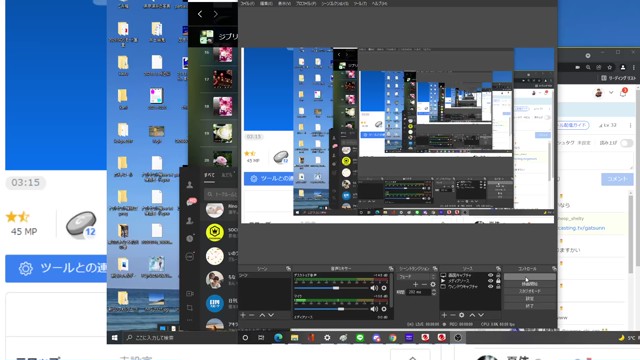Image resolution: width=640 pixels, height=360 pixels.
Task: Add a new source in OBS Sources panel
Action: coord(444,315)
